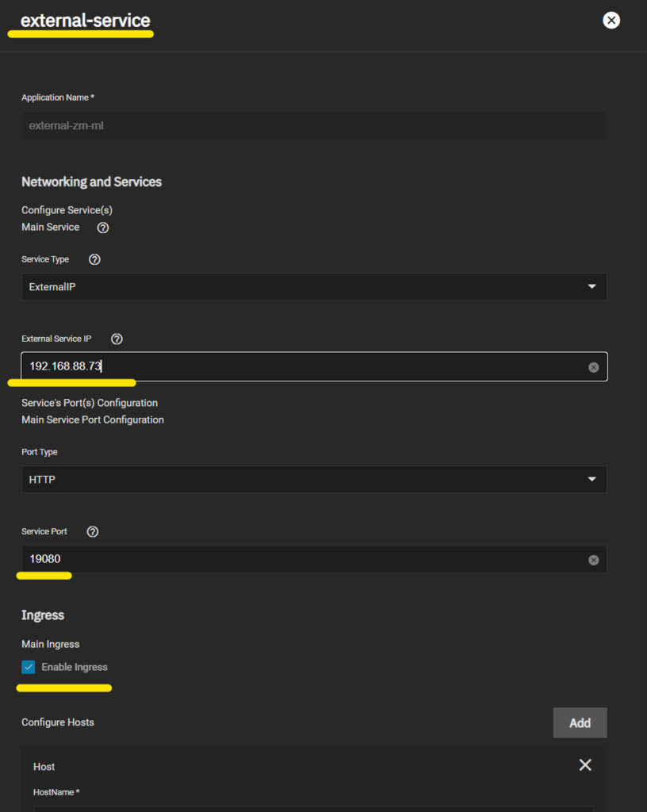Click the Enable Ingress label
This screenshot has height=812, width=647.
click(75, 667)
